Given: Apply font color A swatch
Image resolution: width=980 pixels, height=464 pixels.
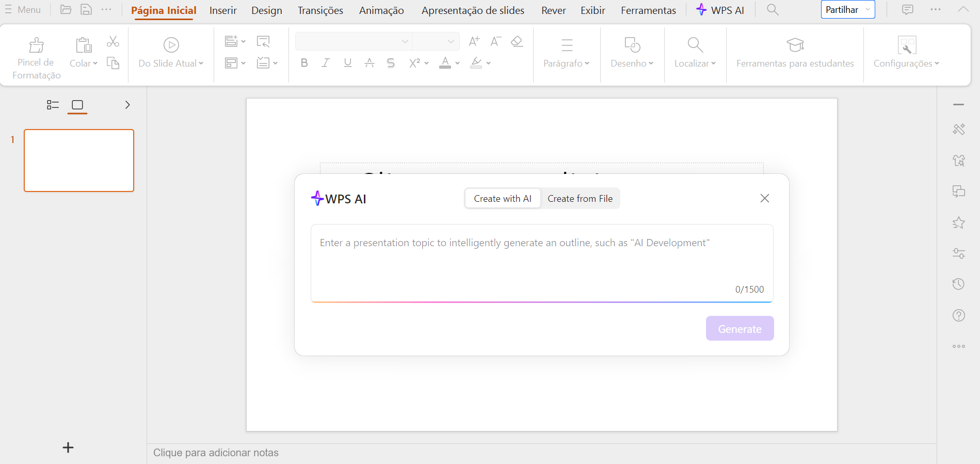Looking at the screenshot, I should (445, 63).
